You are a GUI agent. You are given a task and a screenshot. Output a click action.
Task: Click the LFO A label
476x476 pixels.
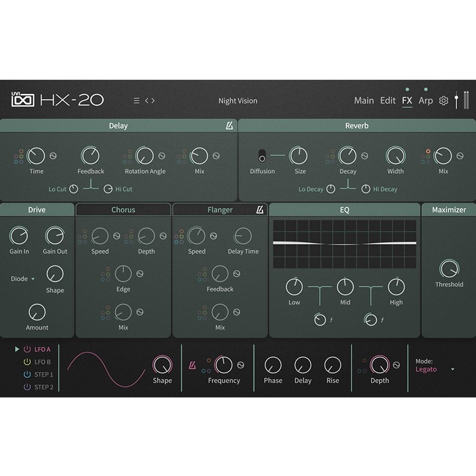pos(42,349)
